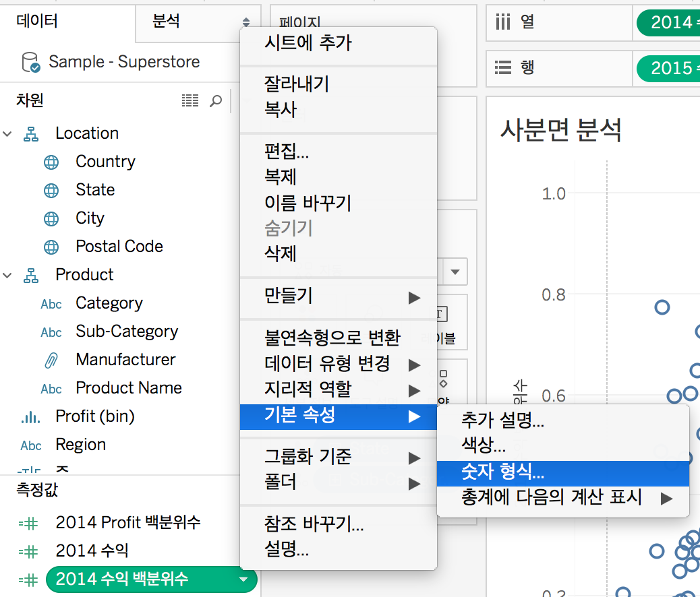Collapse the Location hierarchy chevron

pos(7,134)
